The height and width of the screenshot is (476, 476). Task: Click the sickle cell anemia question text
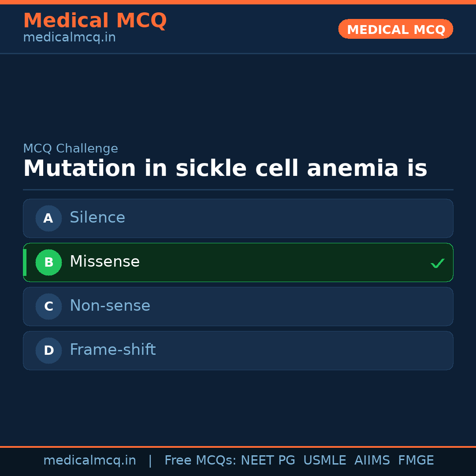tap(225, 169)
